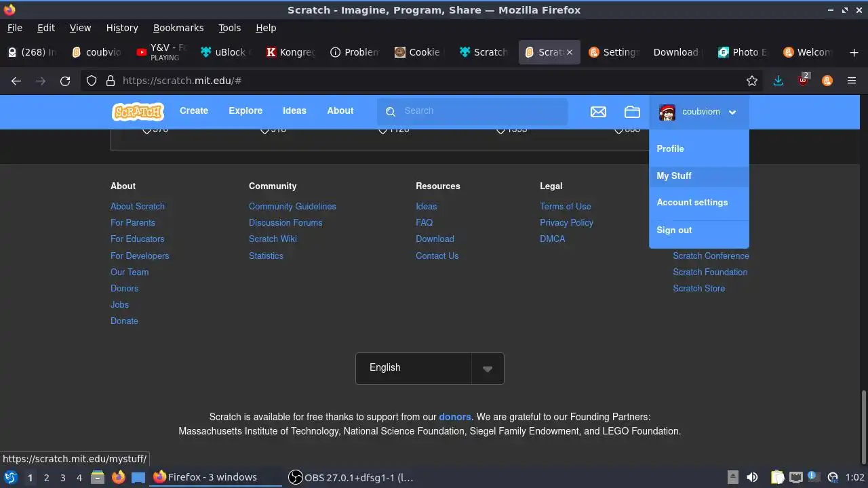The width and height of the screenshot is (868, 488).
Task: Click the donors link in the footer text
Action: [x=455, y=417]
